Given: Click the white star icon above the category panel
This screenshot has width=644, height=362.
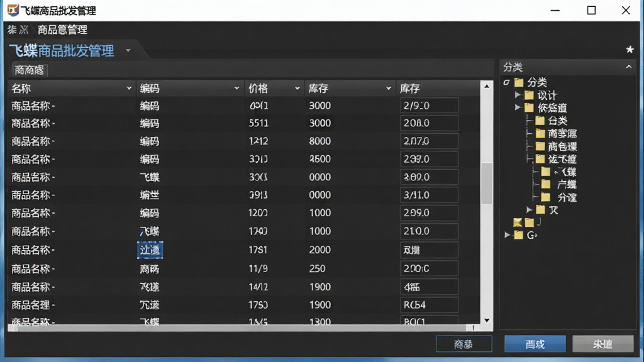Looking at the screenshot, I should 630,50.
